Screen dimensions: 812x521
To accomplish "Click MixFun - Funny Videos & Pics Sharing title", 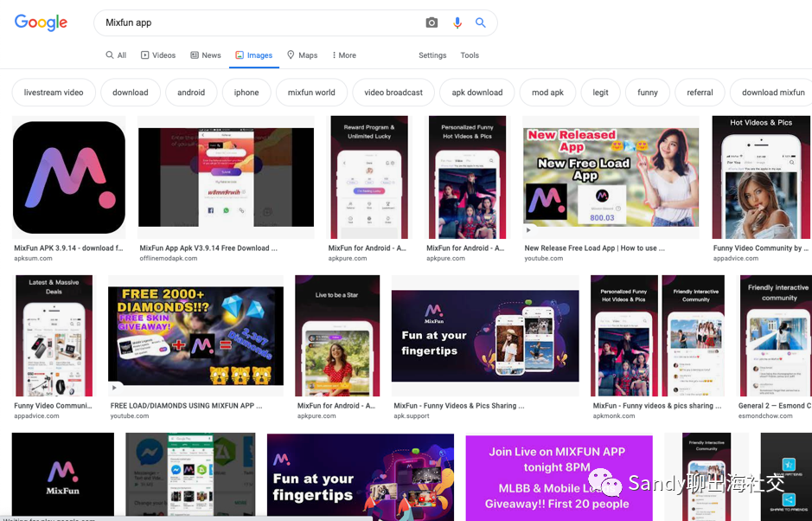I will [x=459, y=406].
